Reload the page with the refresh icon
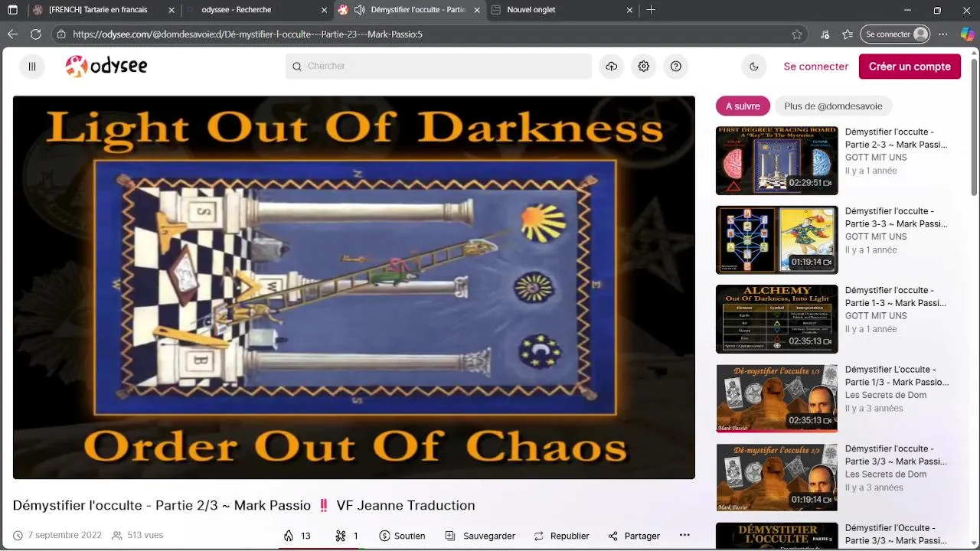980x551 pixels. (35, 34)
